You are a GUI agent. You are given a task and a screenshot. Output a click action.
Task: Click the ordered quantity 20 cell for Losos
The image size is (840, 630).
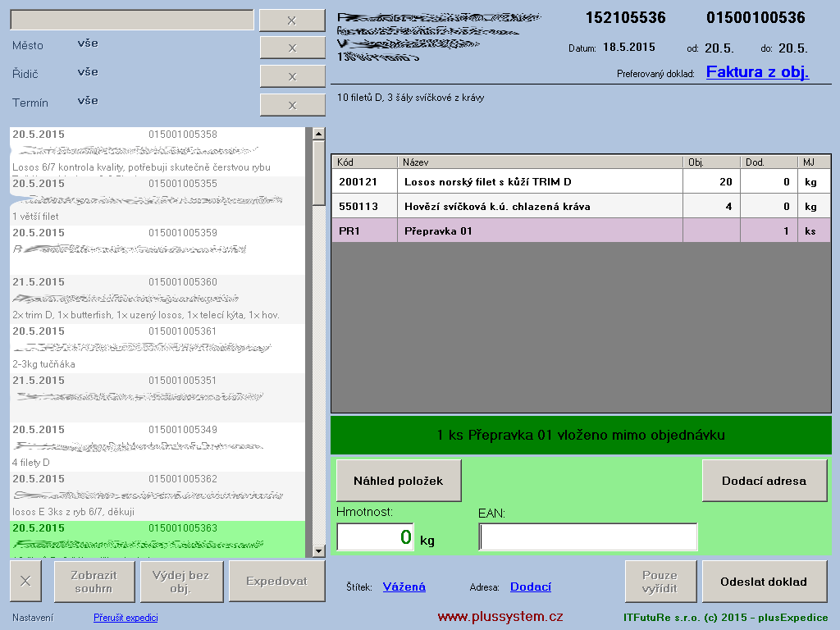(711, 181)
